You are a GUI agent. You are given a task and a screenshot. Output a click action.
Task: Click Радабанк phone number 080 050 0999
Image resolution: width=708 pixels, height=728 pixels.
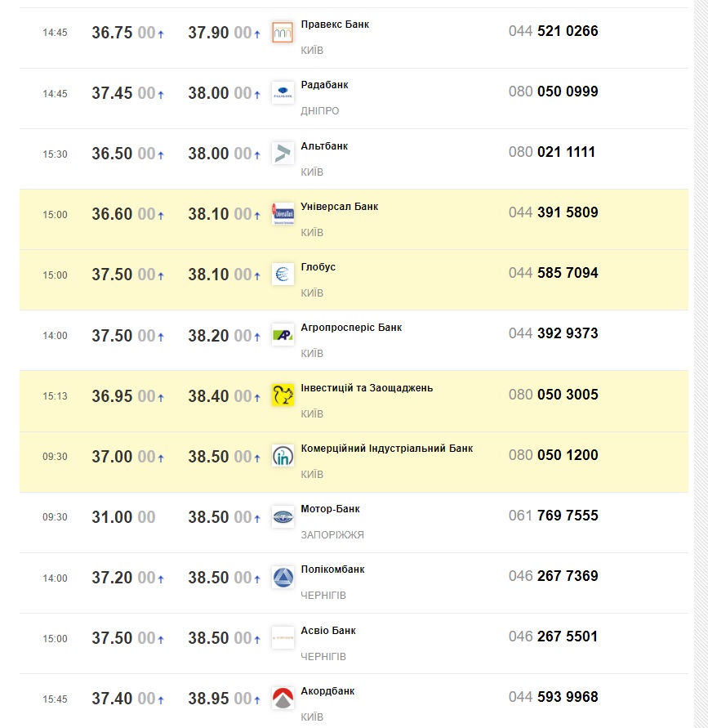[x=553, y=92]
